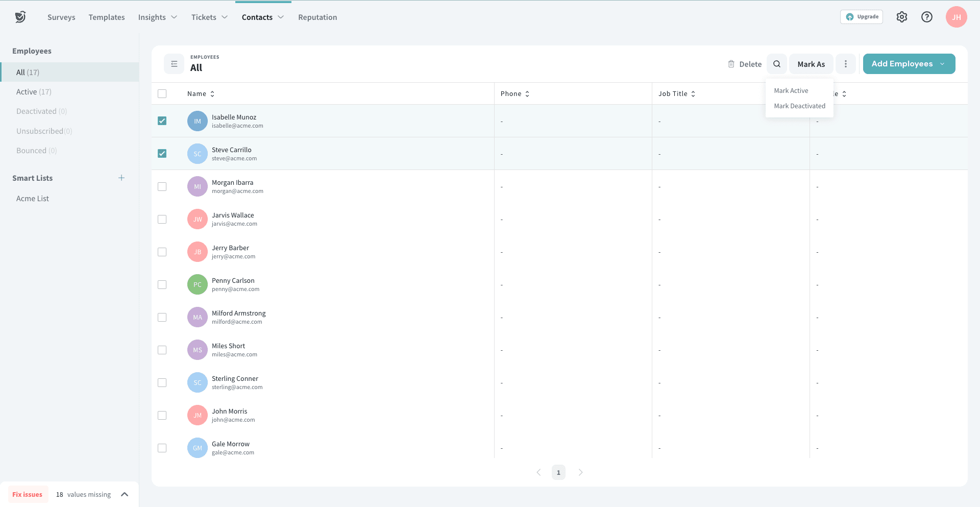Viewport: 980px width, 507px height.
Task: Click the SurveySparrow logo icon
Action: 20,17
